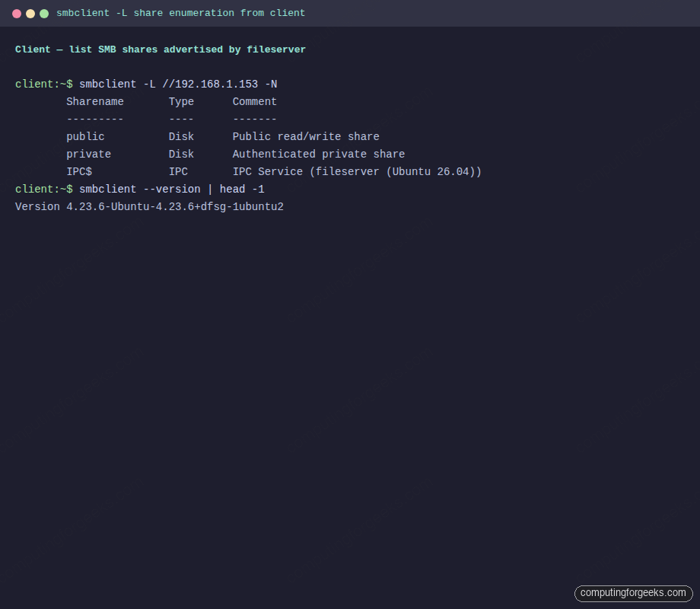
Task: Click the public share entry
Action: [84, 136]
